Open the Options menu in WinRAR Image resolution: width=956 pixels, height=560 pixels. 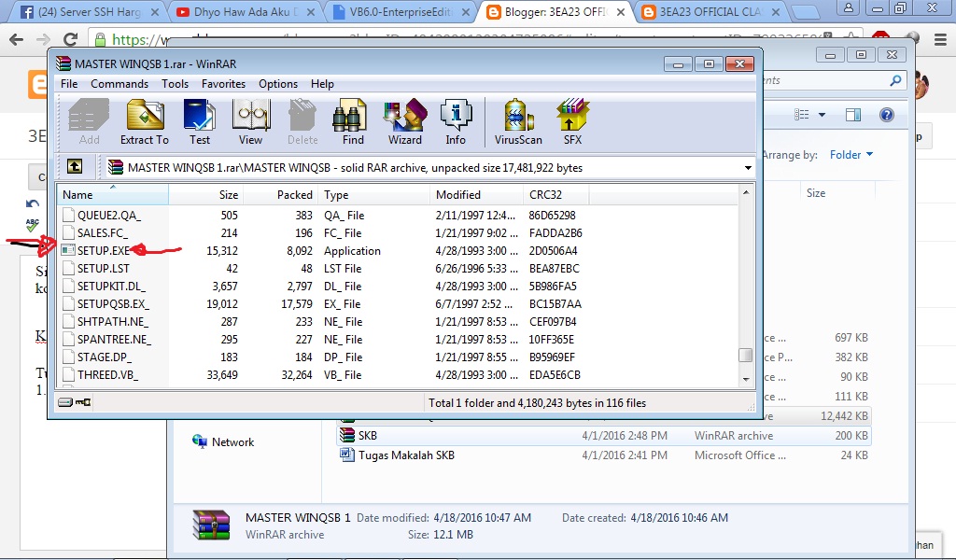pos(277,83)
